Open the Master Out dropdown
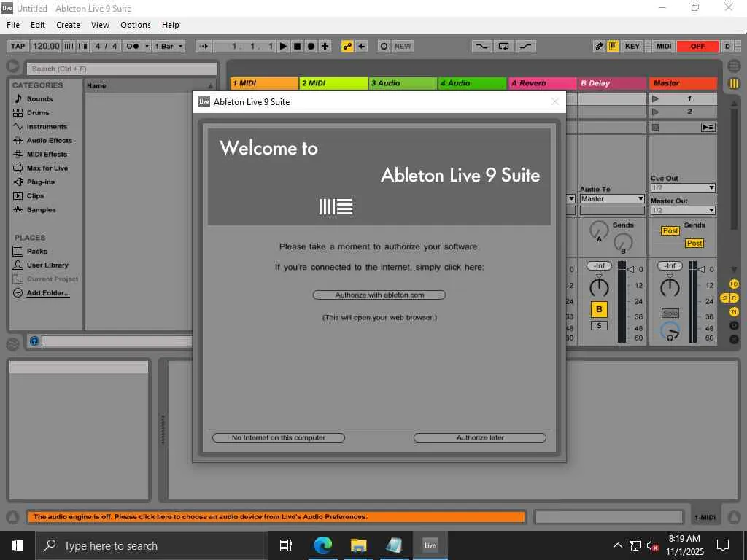Image resolution: width=747 pixels, height=560 pixels. coord(683,210)
